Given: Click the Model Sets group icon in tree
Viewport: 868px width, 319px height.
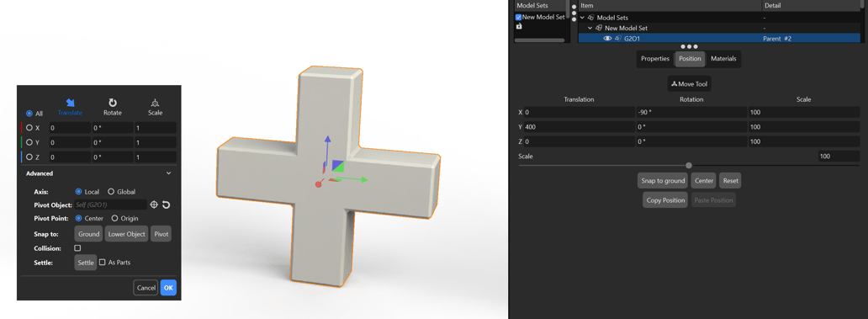Looking at the screenshot, I should [x=590, y=18].
